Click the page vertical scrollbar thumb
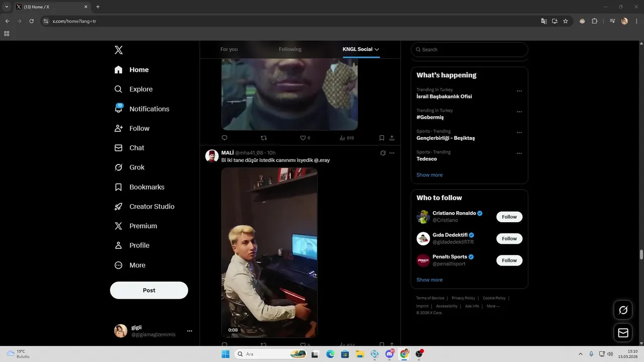644x362 pixels. point(641,254)
